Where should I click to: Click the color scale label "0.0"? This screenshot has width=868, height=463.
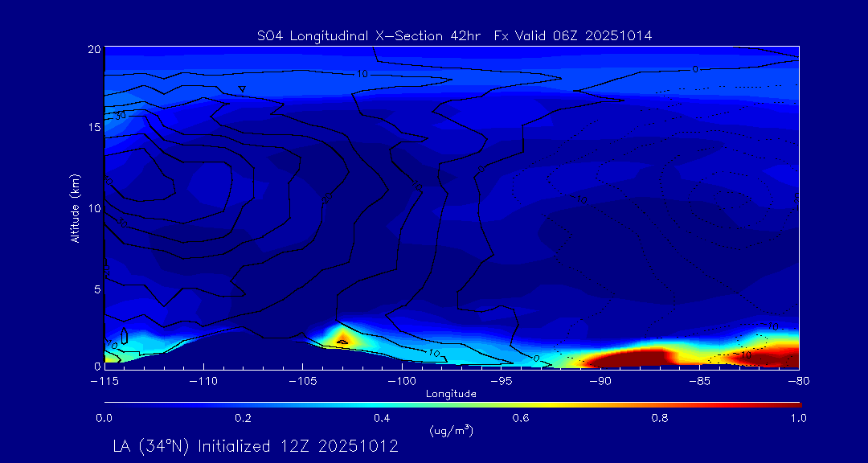point(104,419)
